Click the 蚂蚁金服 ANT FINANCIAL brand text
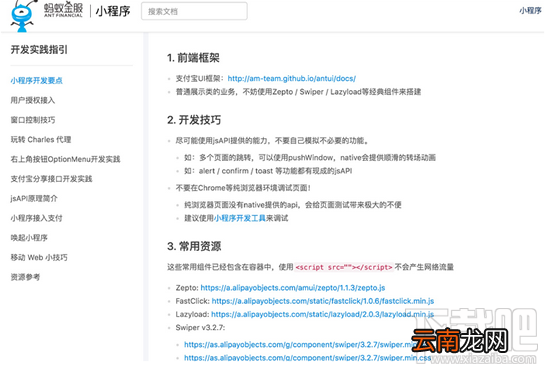 [63, 10]
